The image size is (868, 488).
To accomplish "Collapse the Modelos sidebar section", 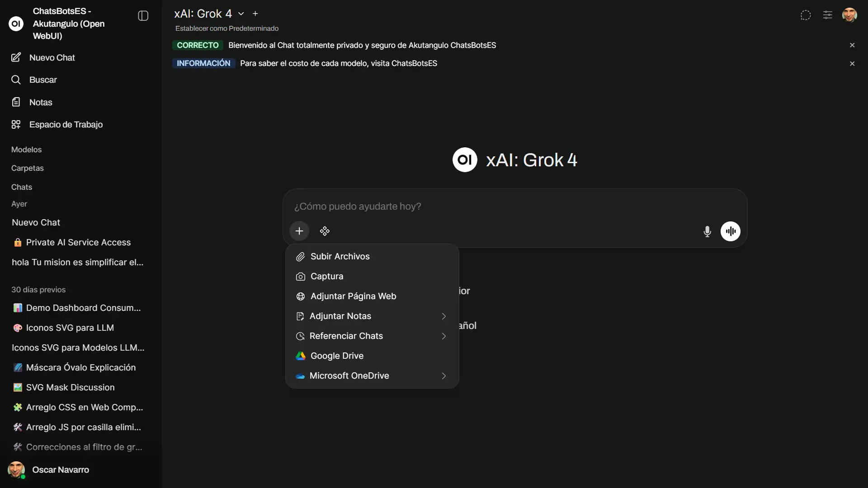I will 26,150.
